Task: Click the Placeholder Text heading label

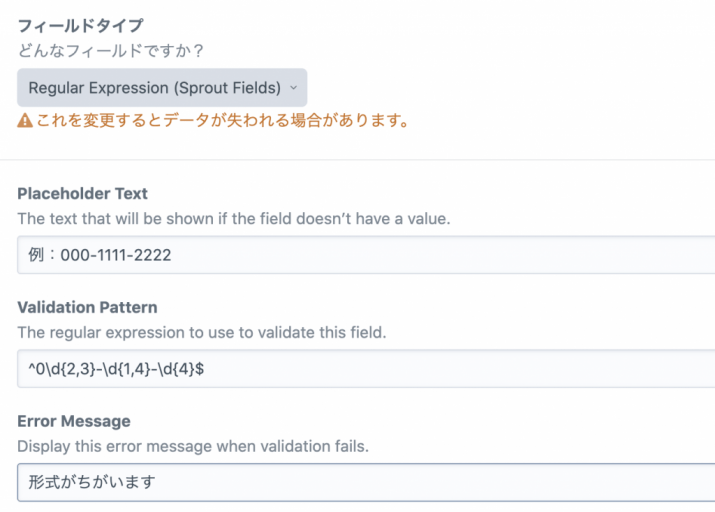Action: point(83,193)
